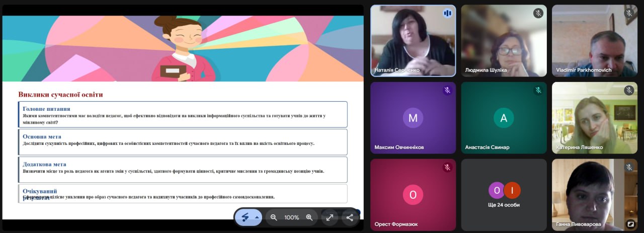Screen dimensions: 644x233
Task: Zoom in on the presentation
Action: tap(309, 217)
